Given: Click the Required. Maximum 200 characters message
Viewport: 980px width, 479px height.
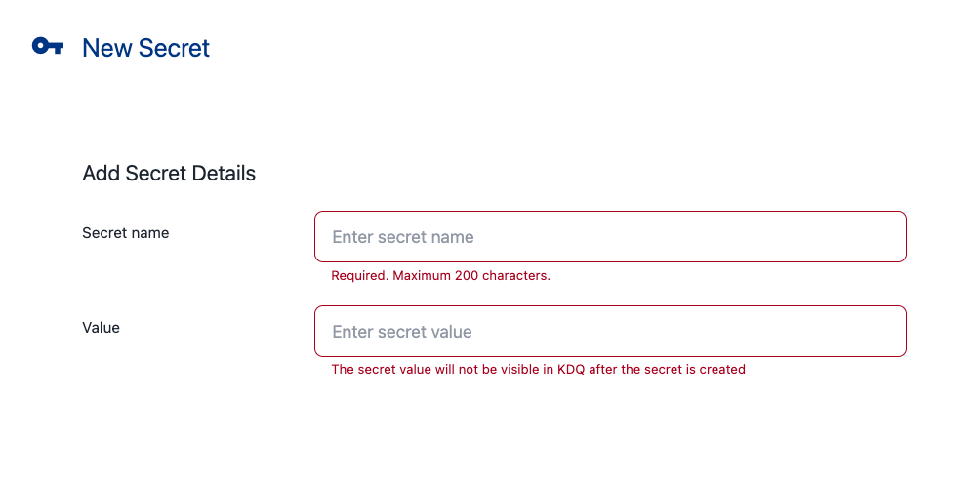Looking at the screenshot, I should [x=440, y=275].
